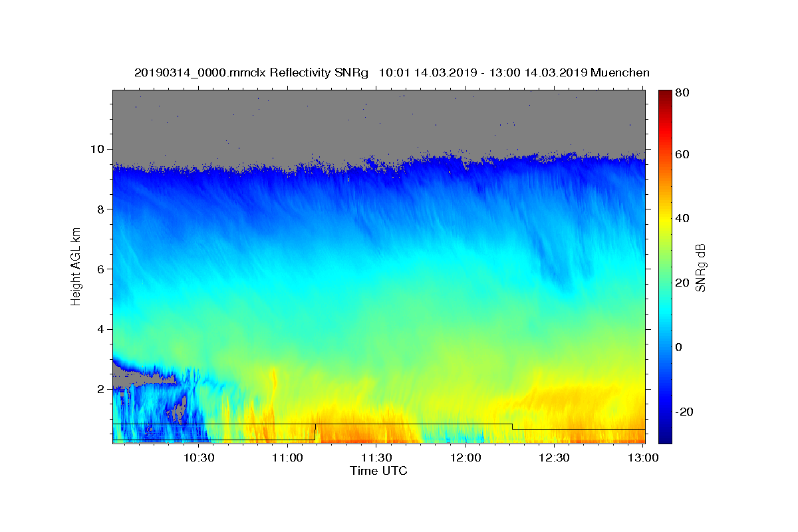Click the colorbar value -20
This screenshot has width=798, height=532.
coord(685,412)
